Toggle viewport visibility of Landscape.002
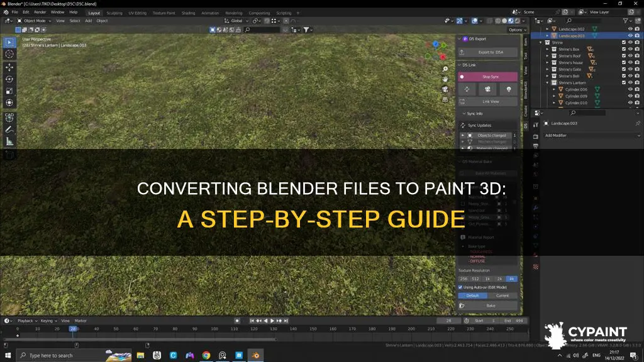The image size is (644, 362). click(630, 29)
